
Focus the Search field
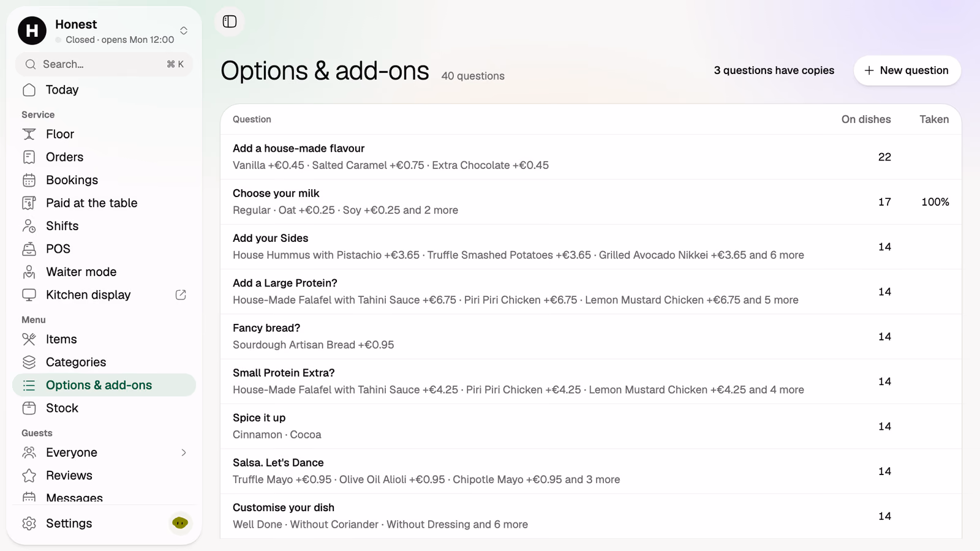coord(104,64)
